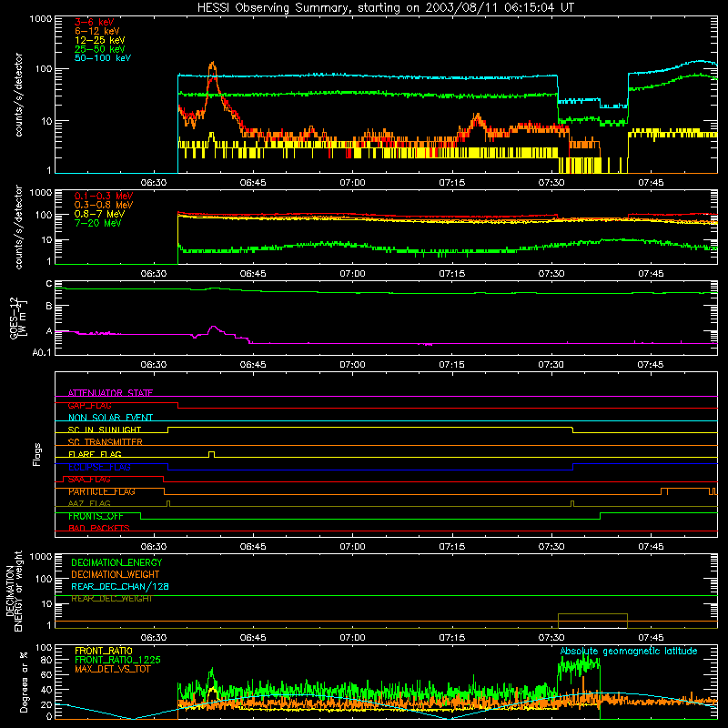Screen dimensions: 728x728
Task: Select the 0.1-0.3 MeV legend label
Action: point(104,196)
